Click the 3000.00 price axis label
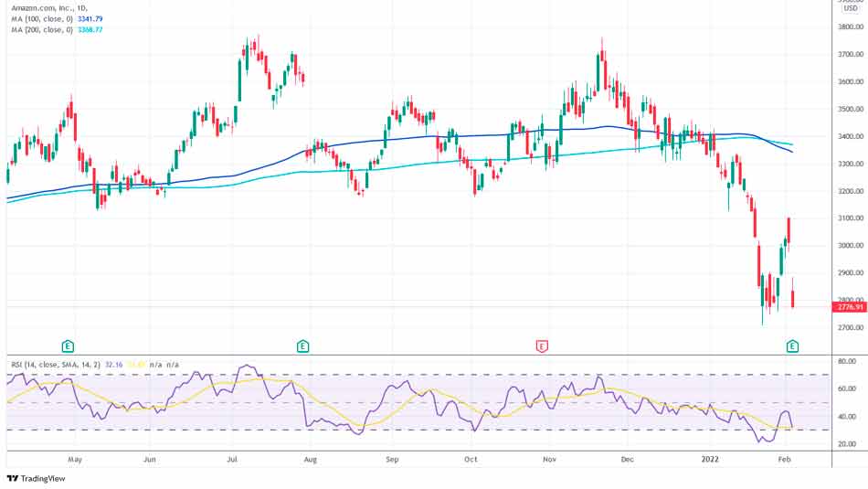The width and height of the screenshot is (868, 489). point(850,246)
